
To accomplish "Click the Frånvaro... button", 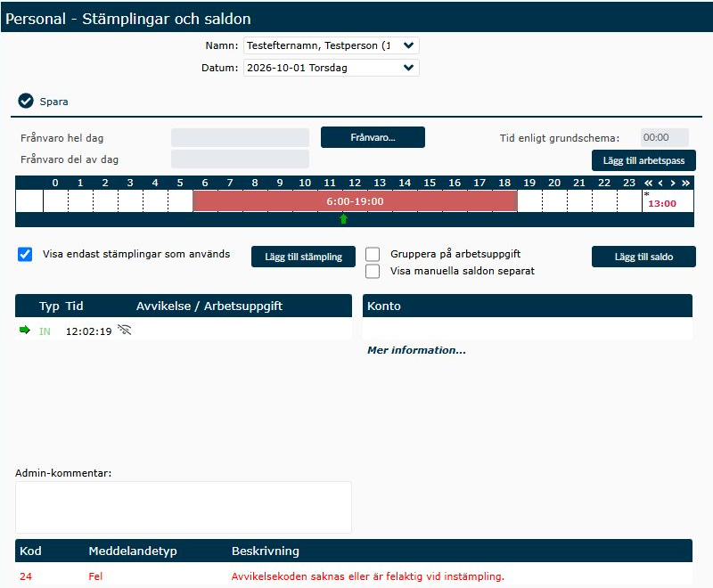I will click(373, 137).
